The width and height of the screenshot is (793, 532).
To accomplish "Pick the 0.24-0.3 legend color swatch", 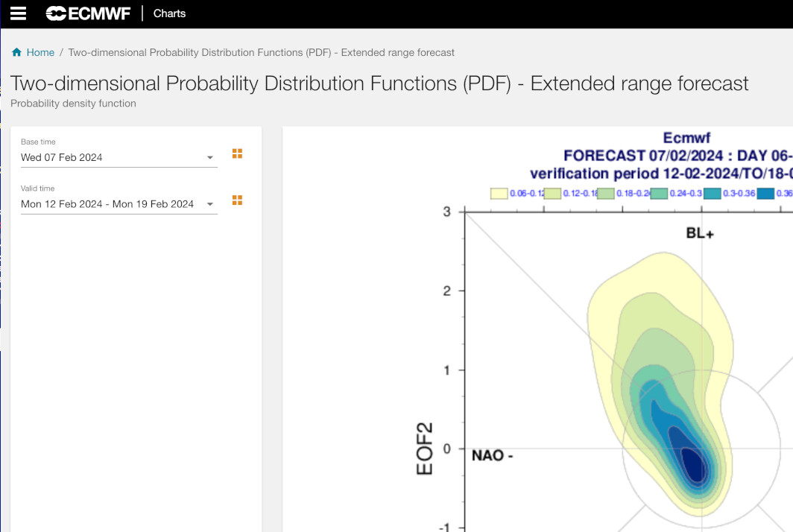I will (659, 193).
